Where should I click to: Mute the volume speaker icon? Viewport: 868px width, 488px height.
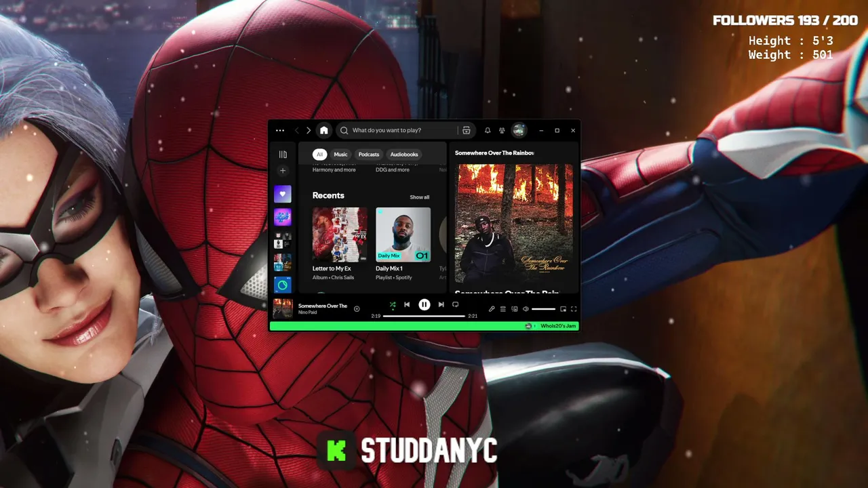pos(526,309)
